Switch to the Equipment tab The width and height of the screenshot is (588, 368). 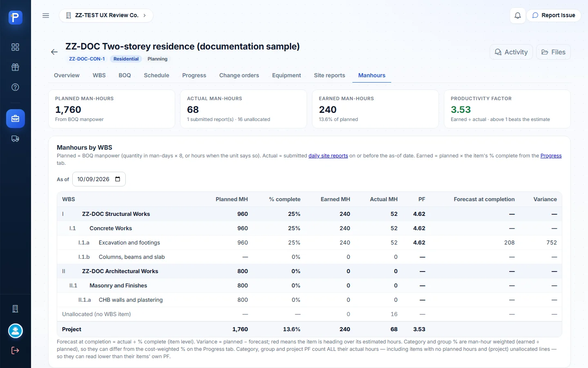click(x=287, y=75)
